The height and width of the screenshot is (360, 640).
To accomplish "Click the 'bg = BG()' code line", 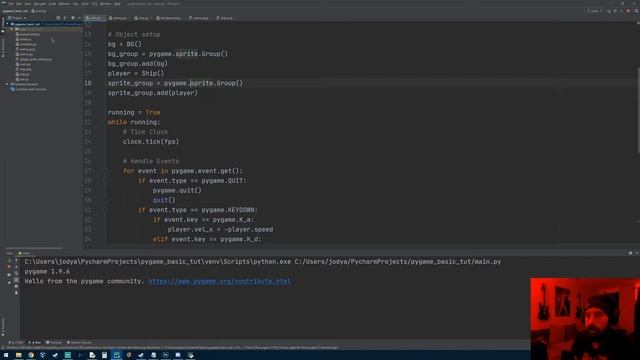I will pos(124,44).
